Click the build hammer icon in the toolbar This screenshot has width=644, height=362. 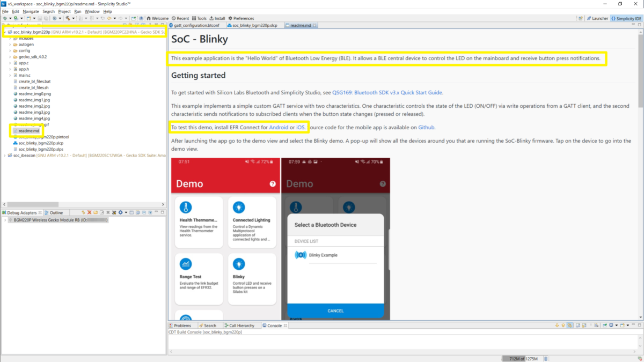click(x=68, y=18)
